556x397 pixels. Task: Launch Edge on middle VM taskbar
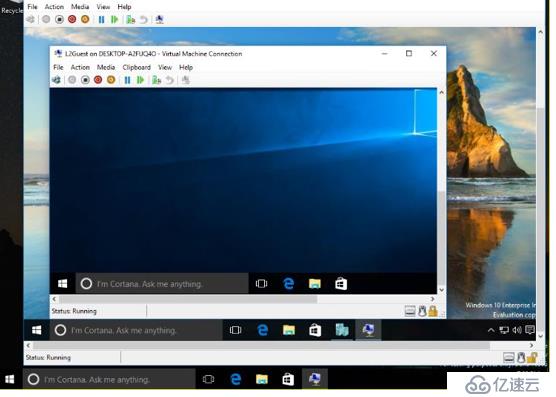pos(262,330)
